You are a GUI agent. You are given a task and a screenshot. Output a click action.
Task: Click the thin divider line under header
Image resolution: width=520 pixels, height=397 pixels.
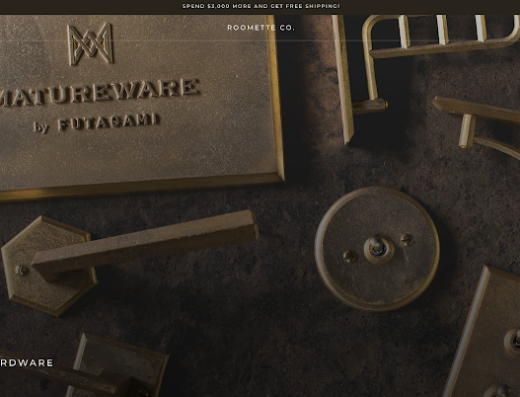pyautogui.click(x=260, y=41)
